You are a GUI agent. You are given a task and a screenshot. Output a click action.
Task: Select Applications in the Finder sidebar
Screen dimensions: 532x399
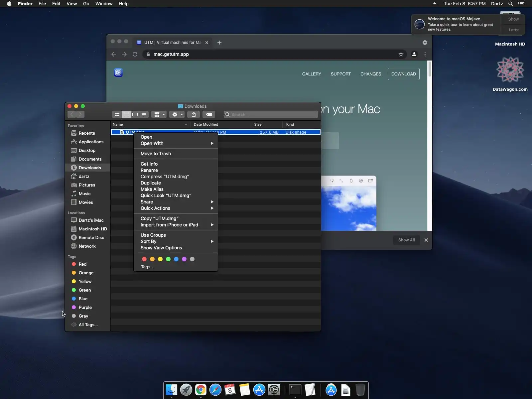[88, 142]
